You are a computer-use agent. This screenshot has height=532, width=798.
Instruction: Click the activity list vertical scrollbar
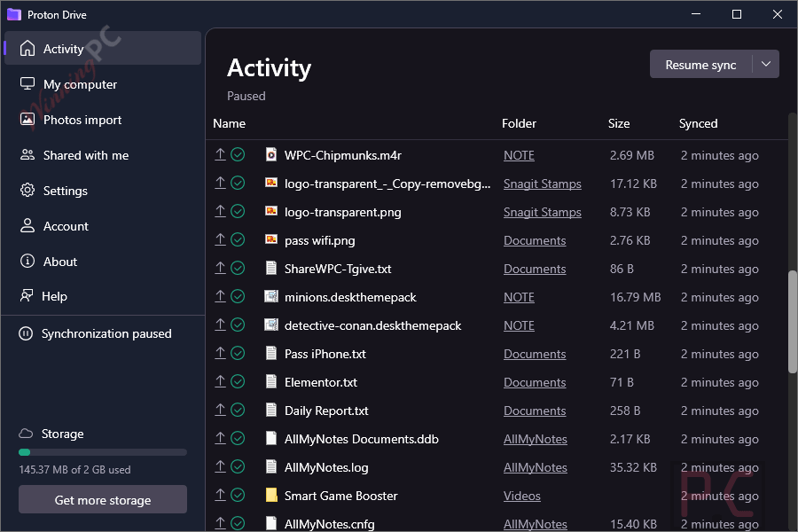[x=793, y=322]
